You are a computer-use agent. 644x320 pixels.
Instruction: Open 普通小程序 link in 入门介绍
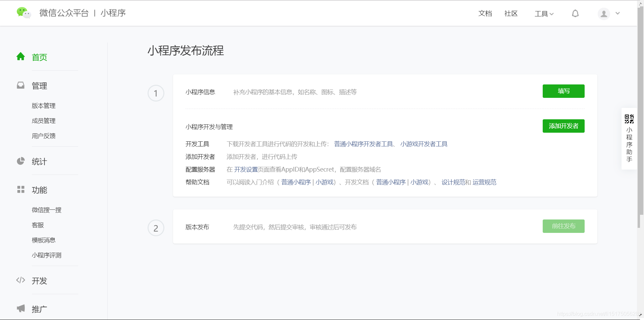pos(296,182)
